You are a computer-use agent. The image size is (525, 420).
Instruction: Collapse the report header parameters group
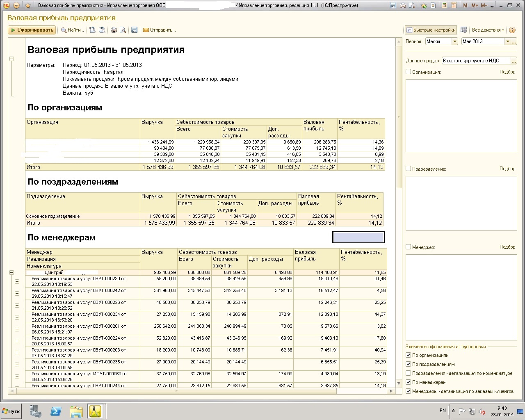pyautogui.click(x=11, y=59)
